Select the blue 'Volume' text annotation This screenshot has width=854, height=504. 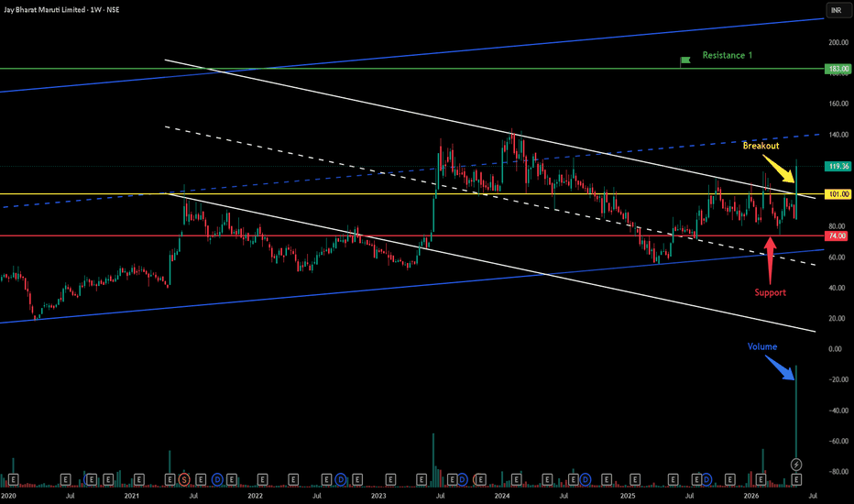(x=762, y=346)
